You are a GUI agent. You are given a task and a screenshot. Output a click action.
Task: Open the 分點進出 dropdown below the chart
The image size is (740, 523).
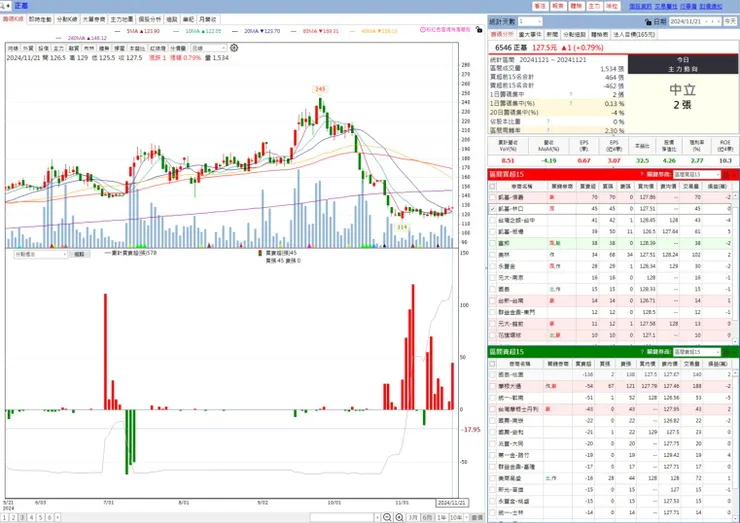41,254
